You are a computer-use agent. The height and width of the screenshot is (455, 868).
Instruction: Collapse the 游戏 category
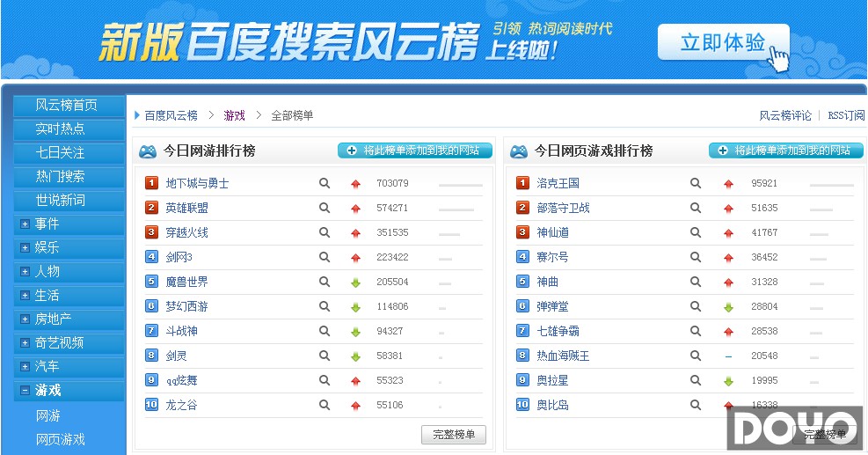click(25, 391)
